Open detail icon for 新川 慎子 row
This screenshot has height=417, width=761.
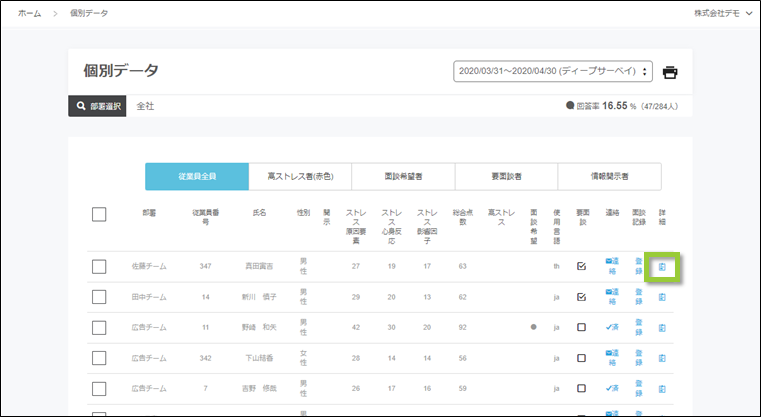[x=662, y=297]
